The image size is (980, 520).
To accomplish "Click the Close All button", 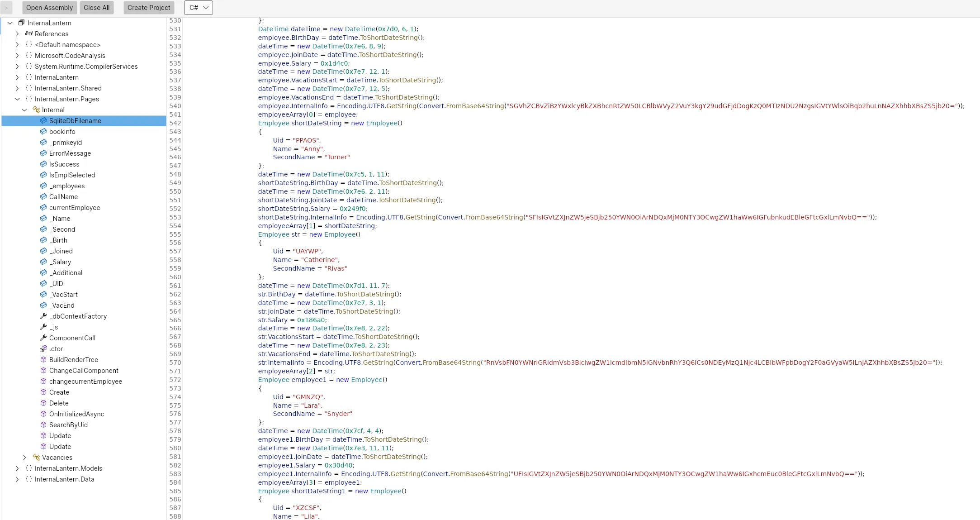I will pos(96,8).
